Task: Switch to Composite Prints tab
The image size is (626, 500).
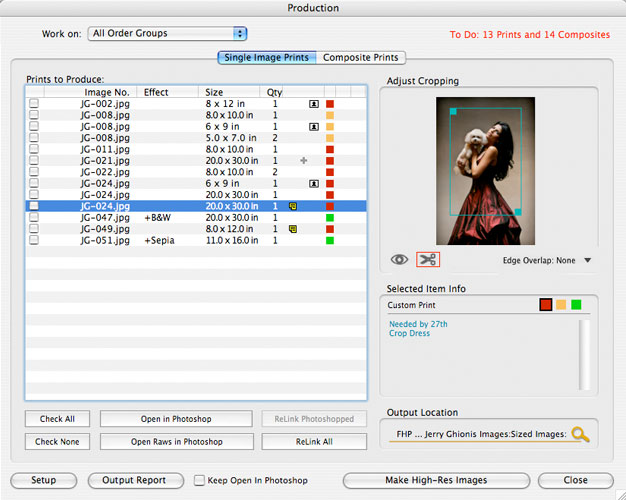Action: click(361, 58)
